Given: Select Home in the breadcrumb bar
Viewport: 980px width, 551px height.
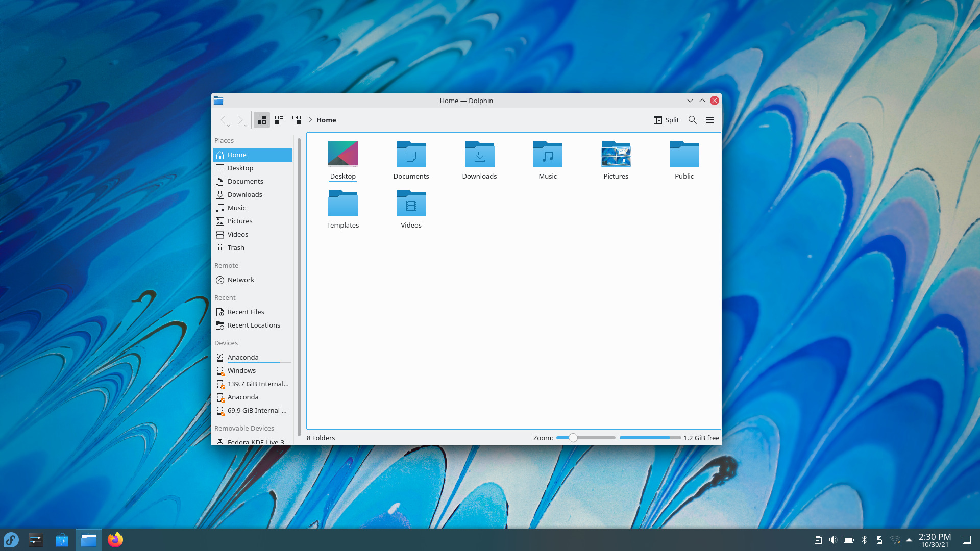Looking at the screenshot, I should pos(326,120).
